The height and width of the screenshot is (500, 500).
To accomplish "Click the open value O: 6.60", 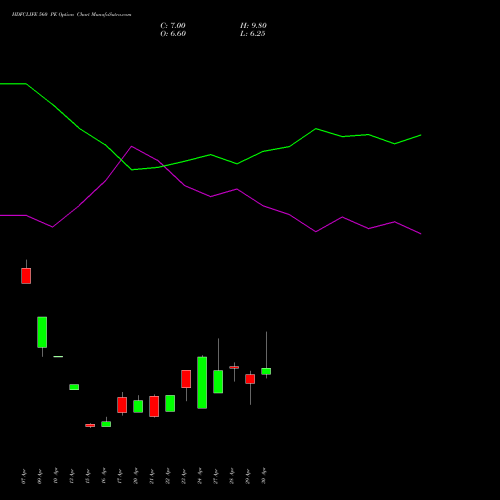I will click(173, 34).
